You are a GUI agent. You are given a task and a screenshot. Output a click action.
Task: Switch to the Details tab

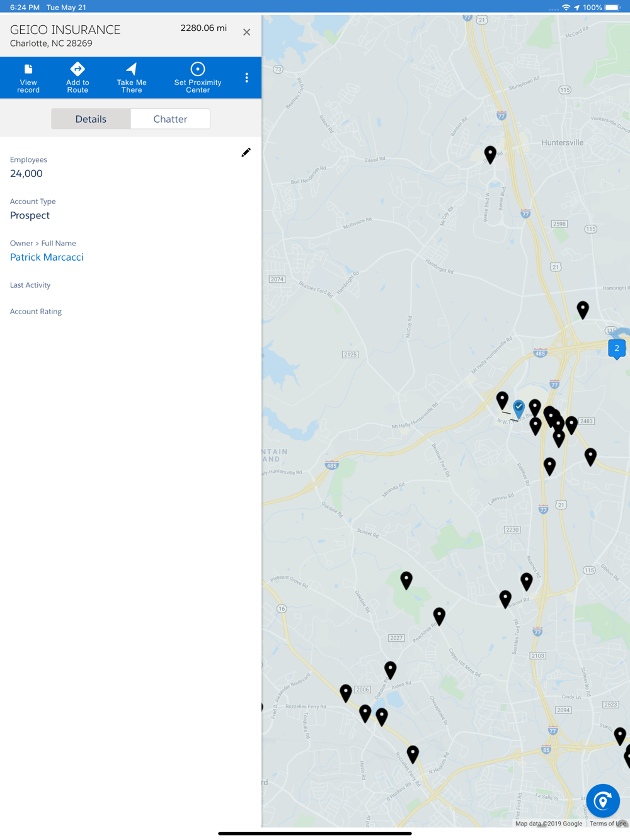91,119
